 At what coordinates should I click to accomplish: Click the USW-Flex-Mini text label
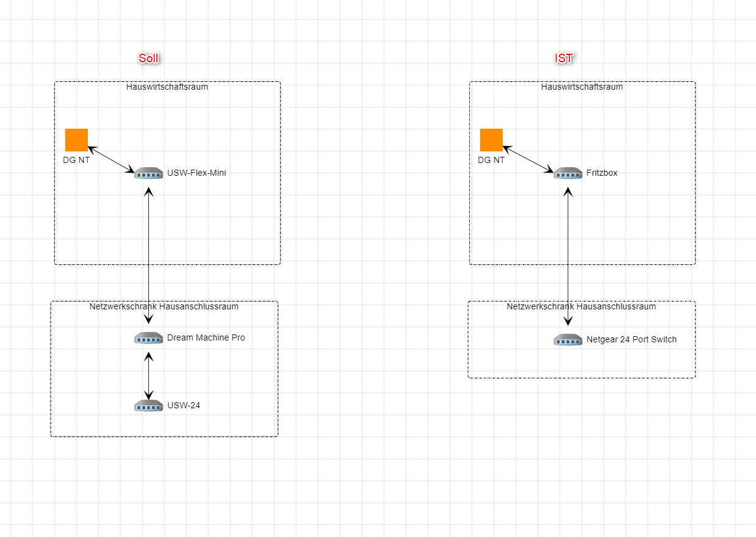pyautogui.click(x=196, y=173)
